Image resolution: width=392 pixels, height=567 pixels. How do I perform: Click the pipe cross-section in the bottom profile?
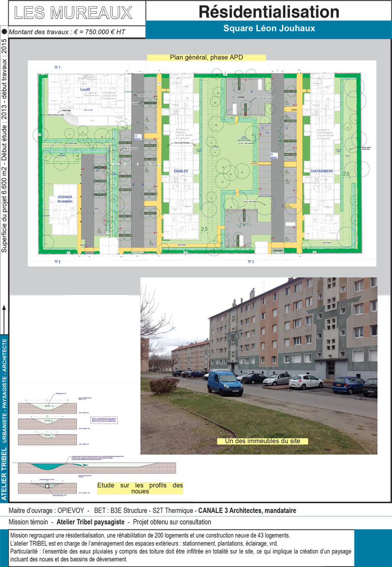click(47, 486)
